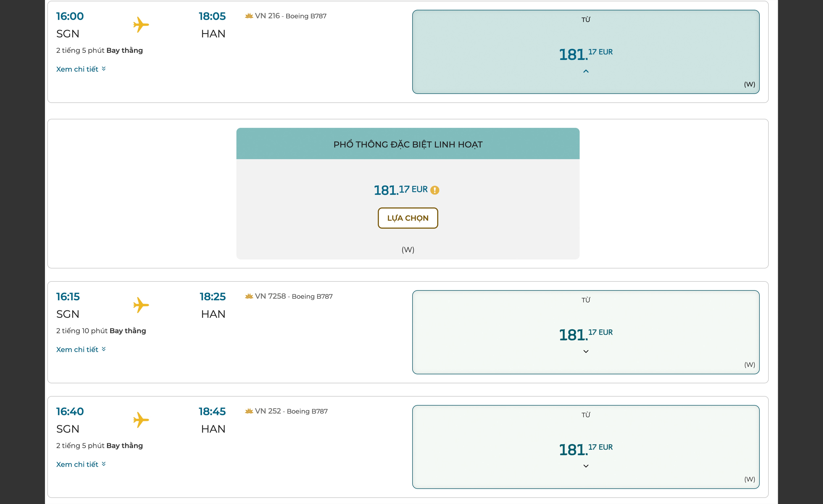The image size is (823, 504).
Task: Expand Xem chi tiết for the 16:15 flight
Action: 81,349
